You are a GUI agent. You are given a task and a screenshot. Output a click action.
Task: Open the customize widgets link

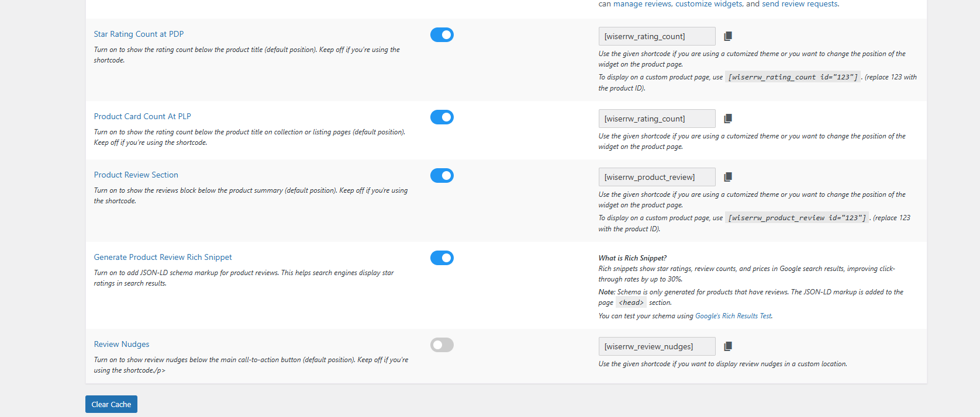(x=709, y=4)
